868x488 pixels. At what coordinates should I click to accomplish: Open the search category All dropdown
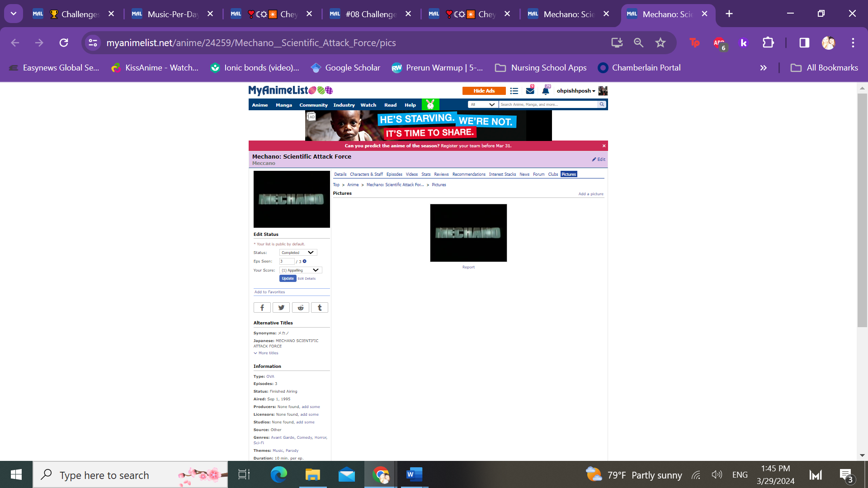point(483,104)
